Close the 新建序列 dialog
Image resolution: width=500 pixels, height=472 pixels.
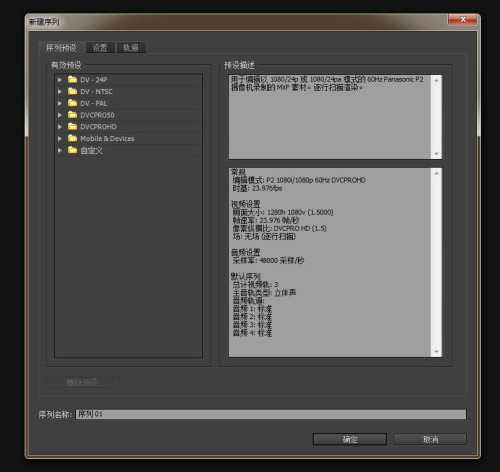(x=463, y=19)
